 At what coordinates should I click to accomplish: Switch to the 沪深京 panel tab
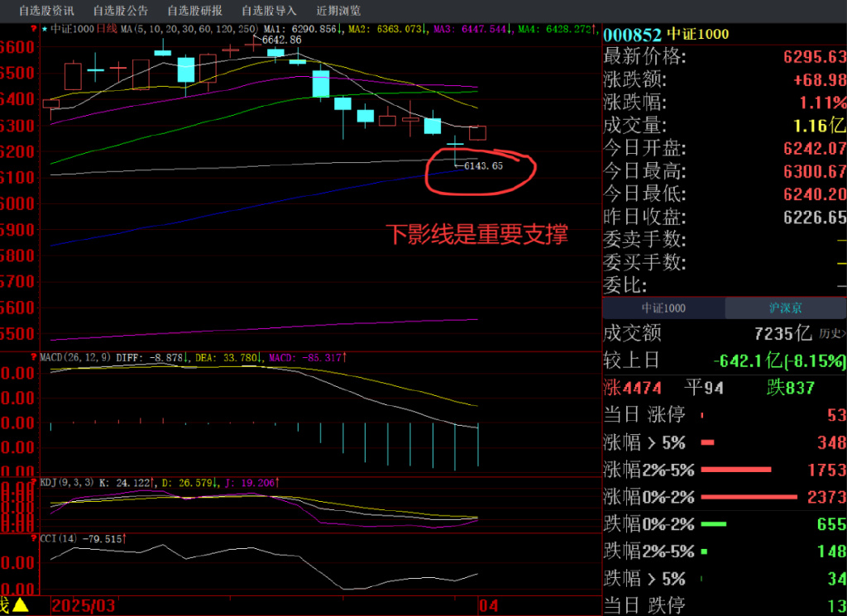tap(785, 308)
